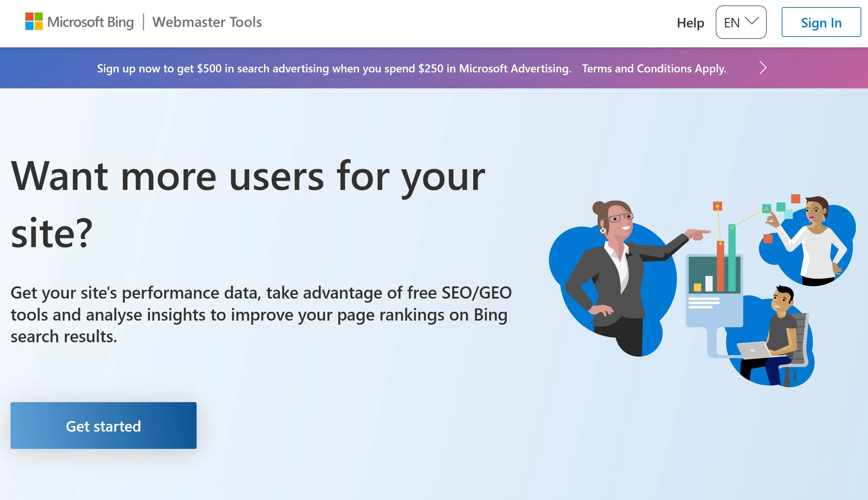Click the right arrow on promo banner
The height and width of the screenshot is (500, 868).
click(x=763, y=68)
